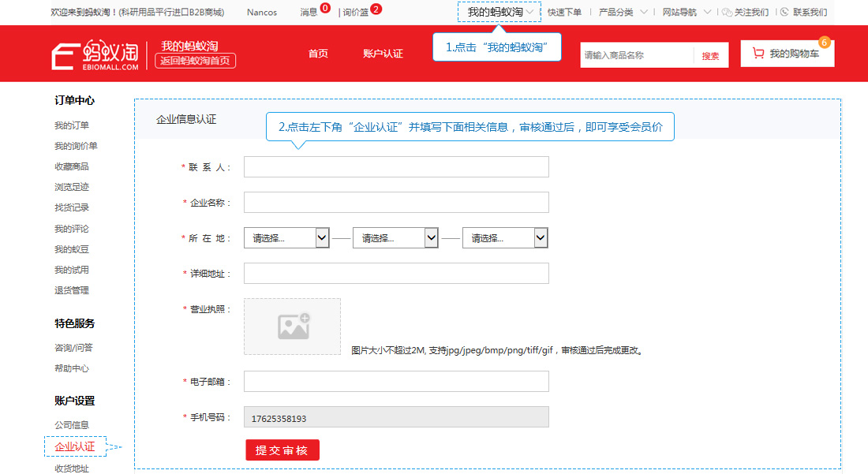Click the cart count badge showing six
Image resolution: width=868 pixels, height=474 pixels.
pyautogui.click(x=824, y=43)
